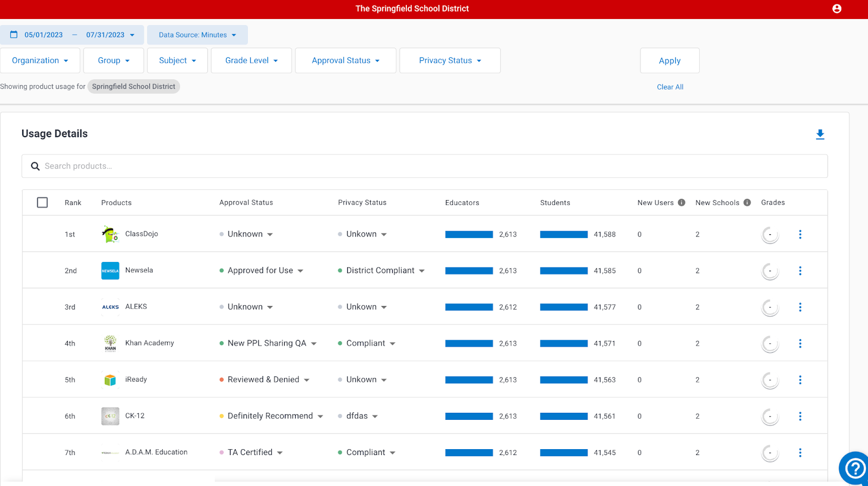
Task: Open New Schools info tooltip icon
Action: point(747,202)
